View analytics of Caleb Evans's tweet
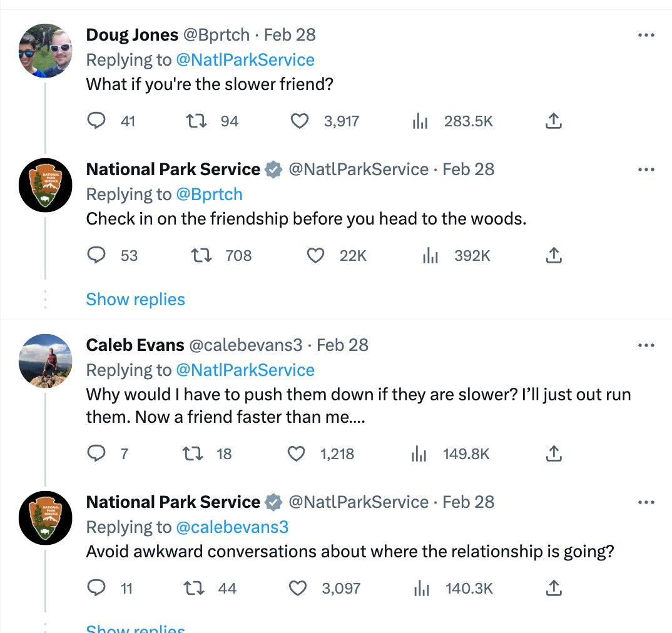The image size is (672, 633). coord(419,453)
